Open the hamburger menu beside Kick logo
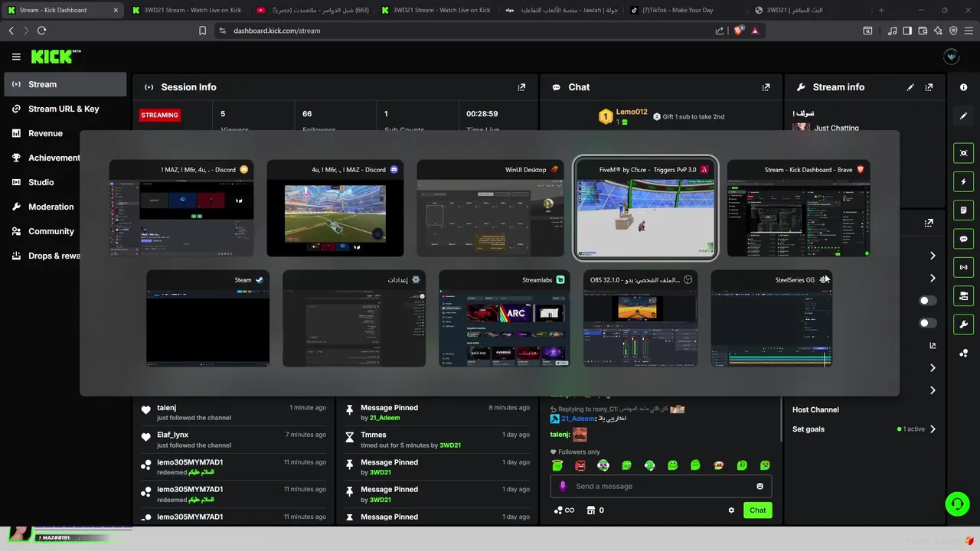The width and height of the screenshot is (980, 551). [x=16, y=57]
